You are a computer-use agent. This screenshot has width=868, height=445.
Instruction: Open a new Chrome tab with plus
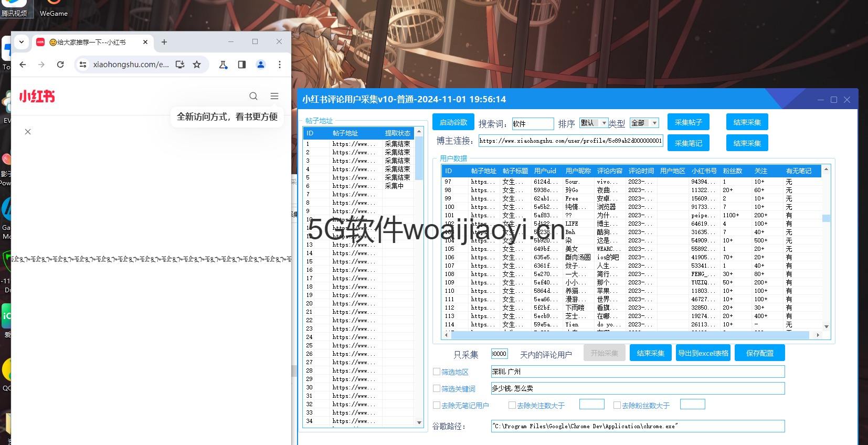(164, 42)
